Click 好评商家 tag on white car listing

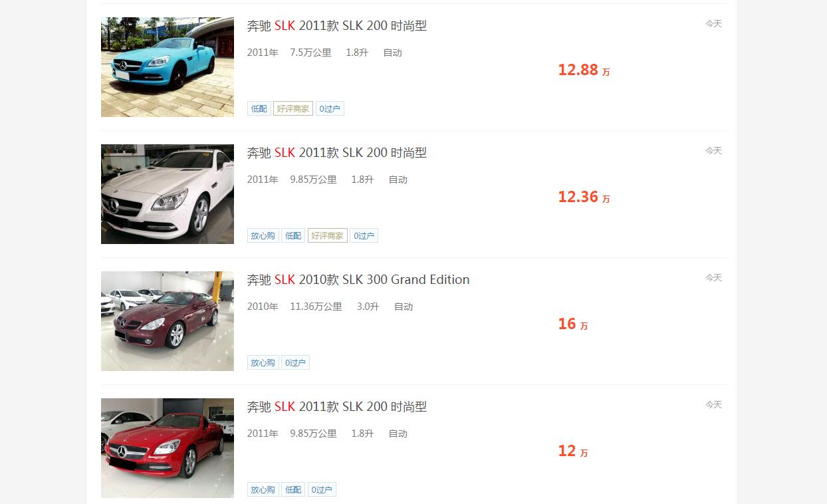pyautogui.click(x=328, y=235)
